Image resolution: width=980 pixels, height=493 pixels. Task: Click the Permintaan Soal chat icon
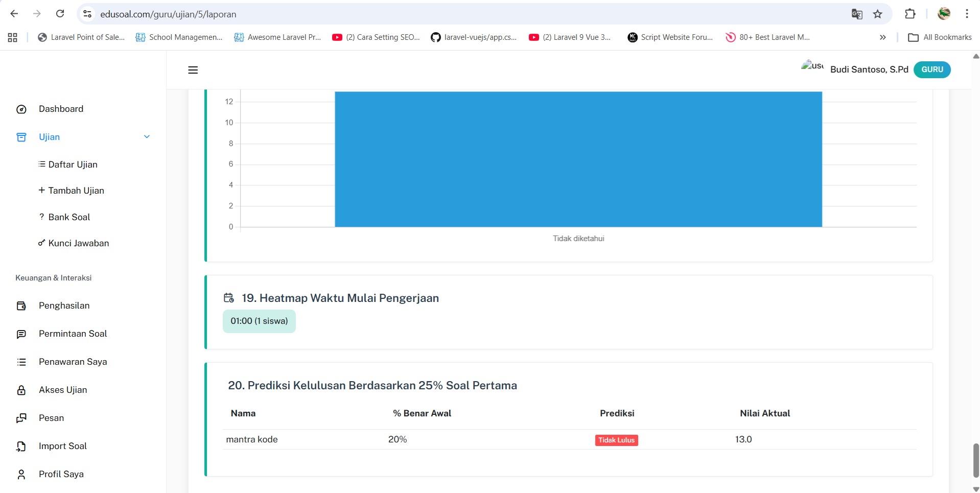pyautogui.click(x=21, y=334)
